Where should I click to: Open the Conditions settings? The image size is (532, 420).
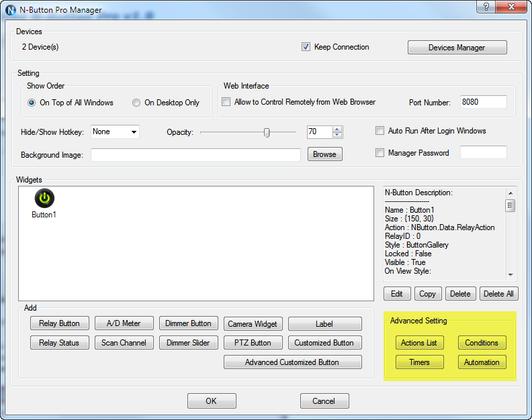tap(482, 343)
